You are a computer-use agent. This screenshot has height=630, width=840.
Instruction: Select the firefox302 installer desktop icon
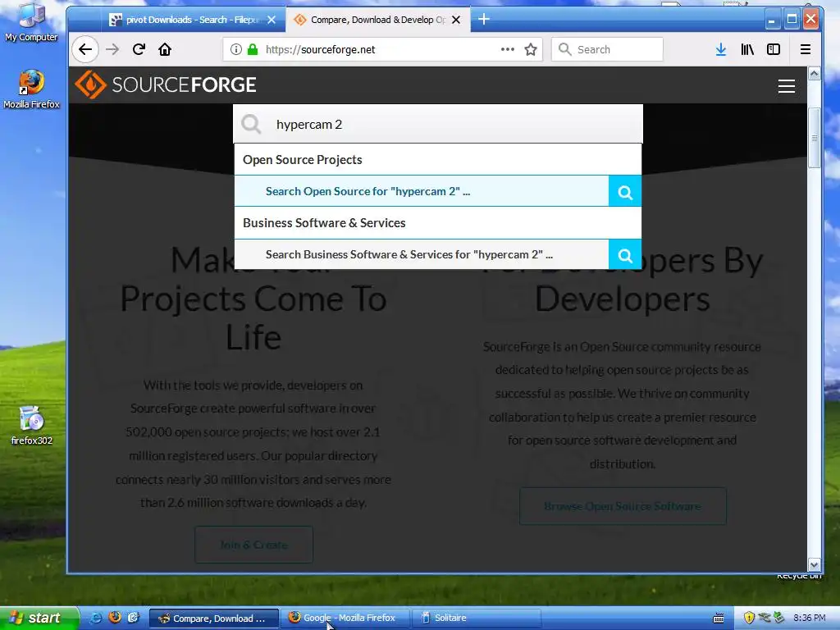tap(31, 426)
